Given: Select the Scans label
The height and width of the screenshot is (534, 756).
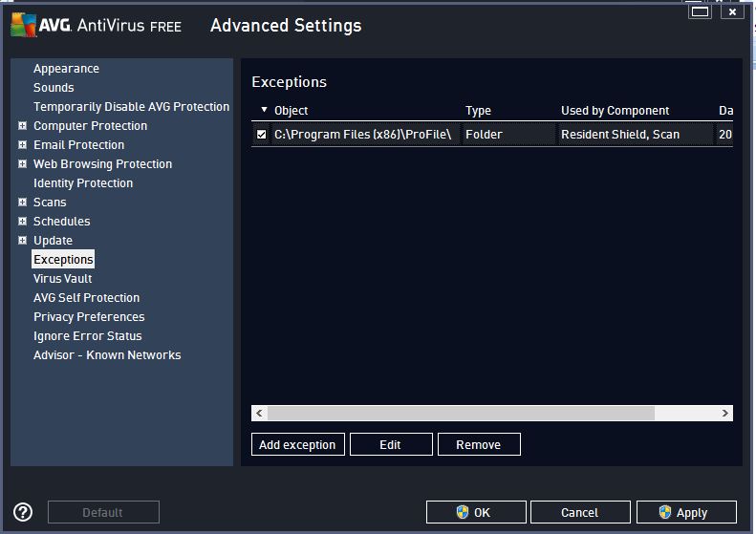Looking at the screenshot, I should (50, 202).
